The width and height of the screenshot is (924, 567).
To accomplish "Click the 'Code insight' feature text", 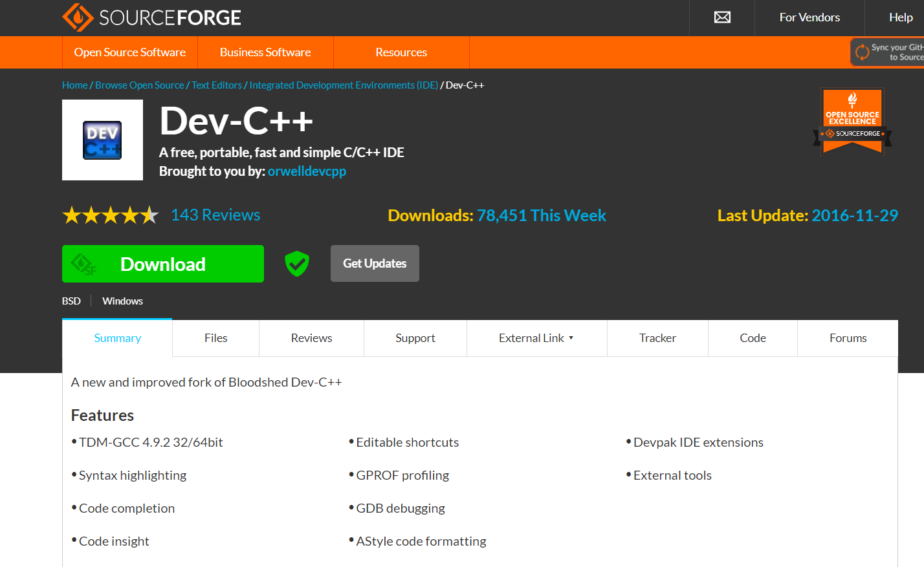I will pos(114,541).
